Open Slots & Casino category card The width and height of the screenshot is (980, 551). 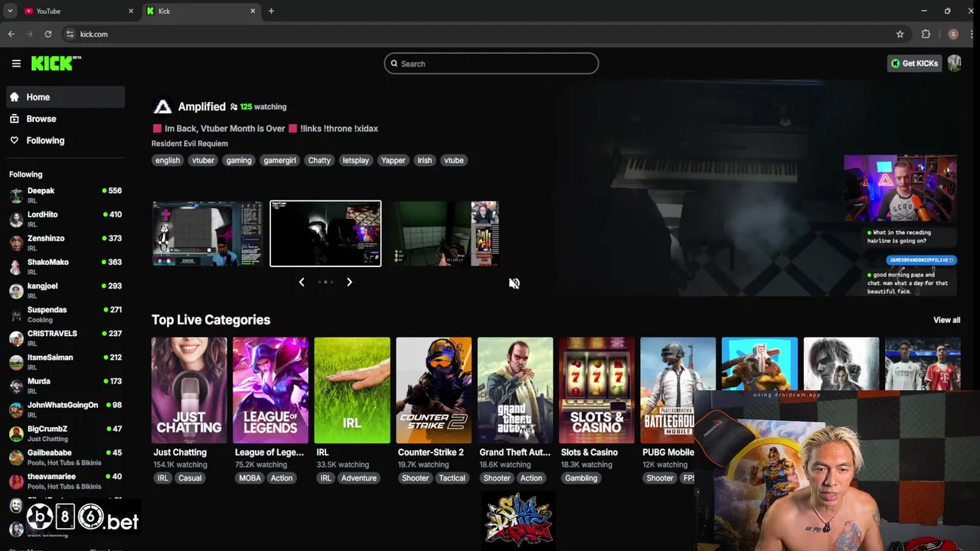click(x=596, y=390)
